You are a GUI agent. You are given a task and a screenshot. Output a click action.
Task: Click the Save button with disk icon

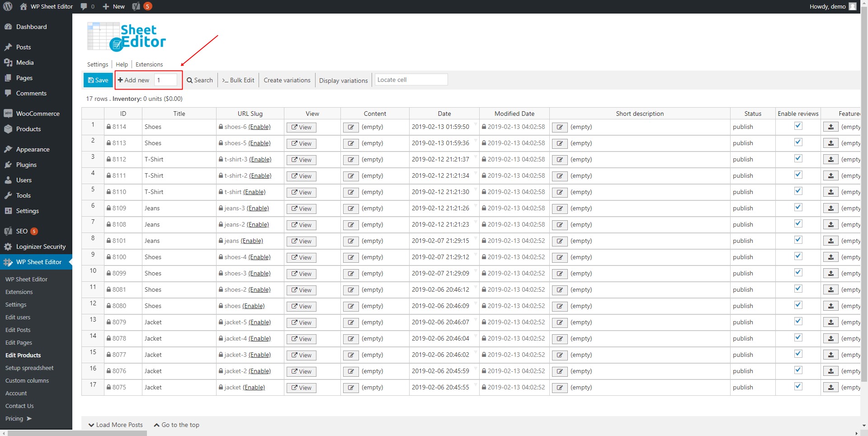click(x=98, y=80)
